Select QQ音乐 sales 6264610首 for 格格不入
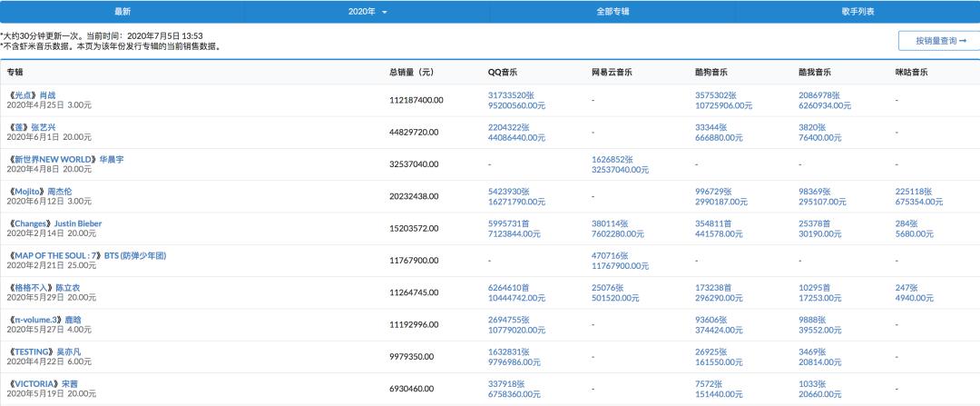980x406 pixels. tap(509, 288)
